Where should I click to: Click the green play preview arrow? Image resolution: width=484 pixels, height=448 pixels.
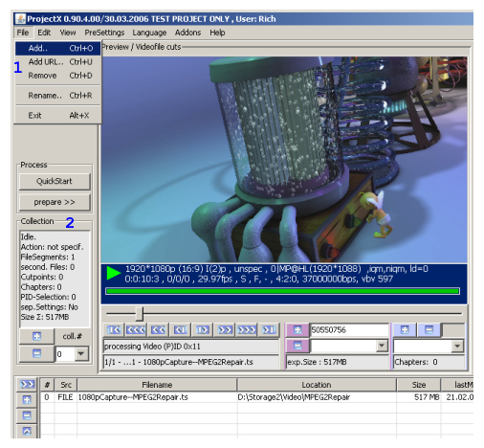click(x=113, y=274)
